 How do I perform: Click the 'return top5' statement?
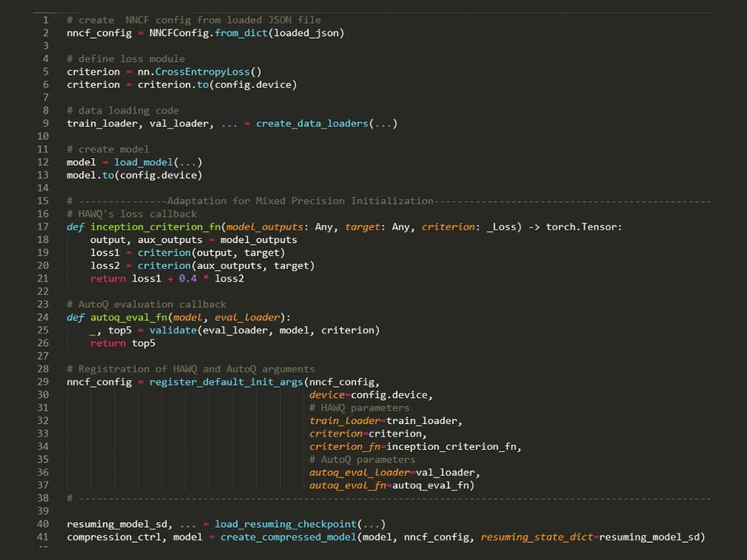123,343
